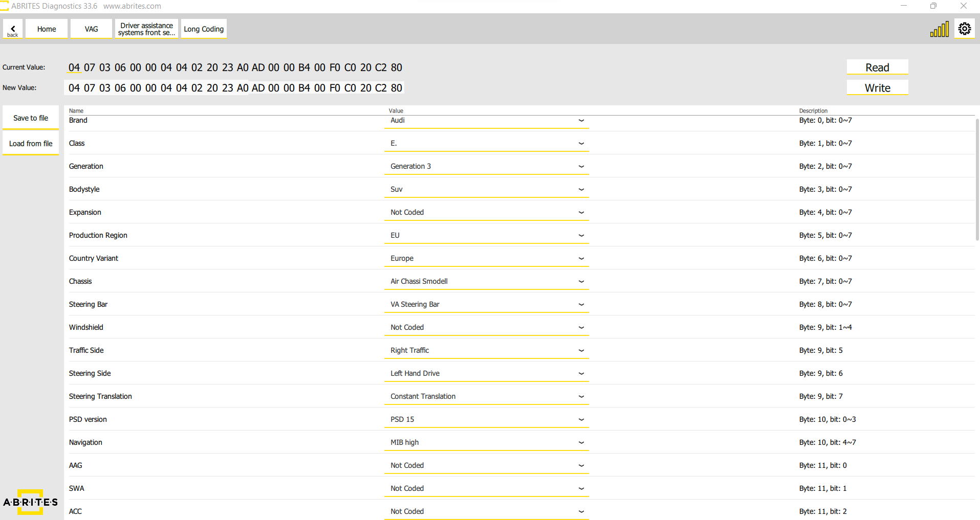Open the Traffic Side dropdown
Screen dimensions: 980x520
click(x=487, y=351)
